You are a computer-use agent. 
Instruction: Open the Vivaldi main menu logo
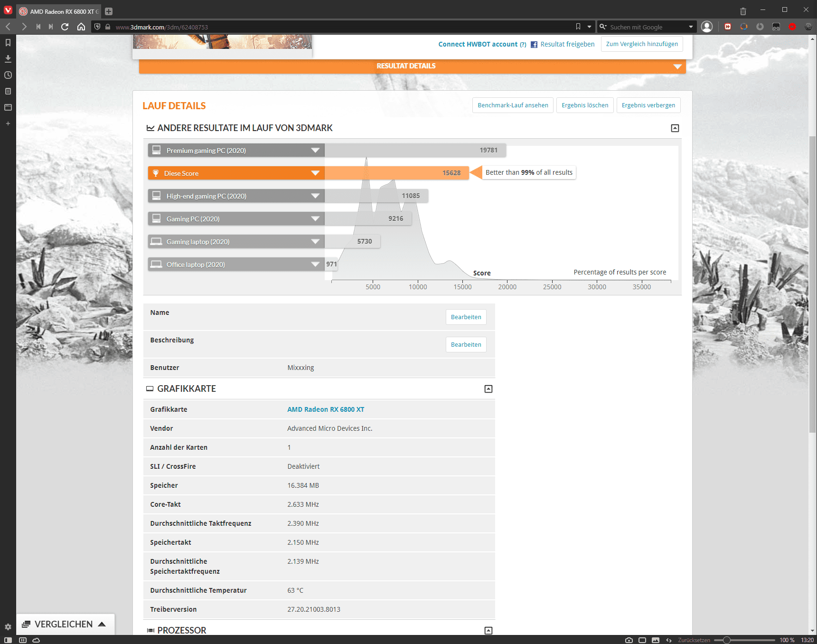(8, 10)
